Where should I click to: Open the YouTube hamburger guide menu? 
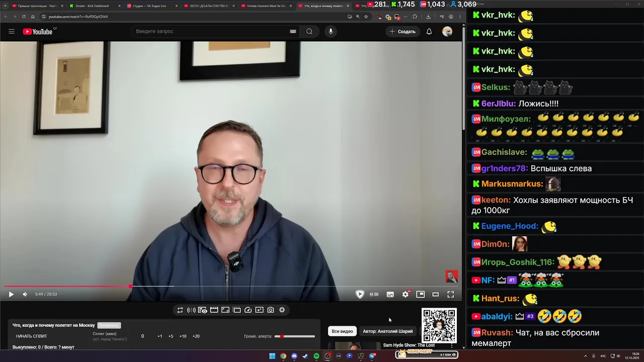(x=11, y=31)
